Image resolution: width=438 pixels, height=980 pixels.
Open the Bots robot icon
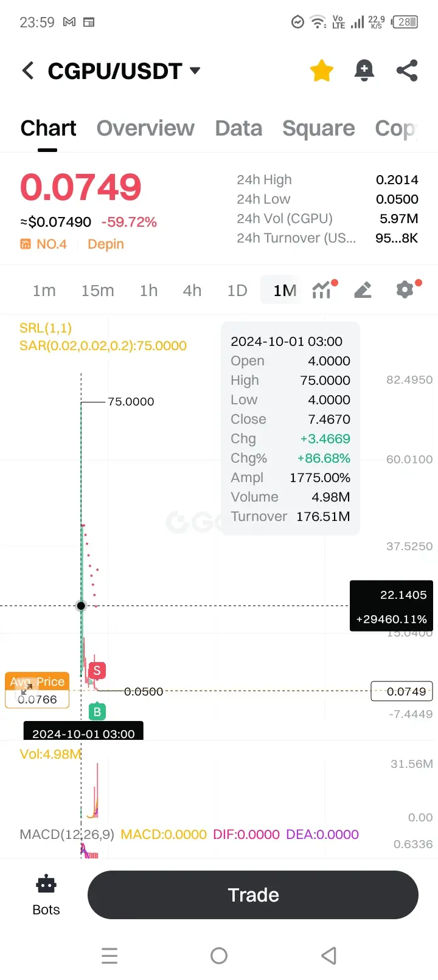tap(46, 885)
